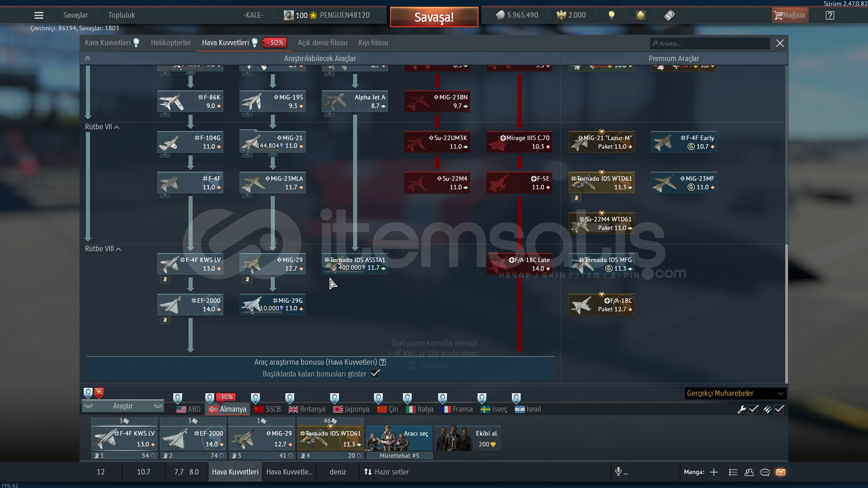Click the golden eagles currency icon
Image resolution: width=868 pixels, height=488 pixels.
pyautogui.click(x=561, y=15)
